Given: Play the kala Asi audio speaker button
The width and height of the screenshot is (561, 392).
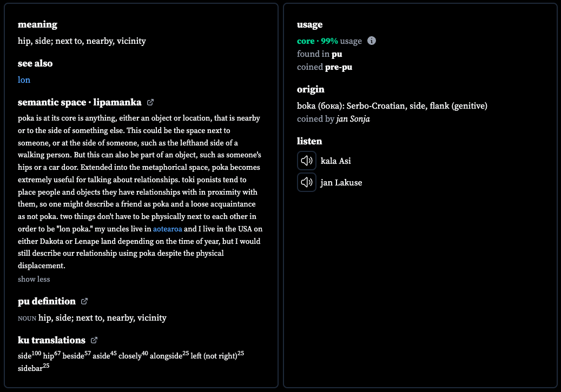Looking at the screenshot, I should [307, 161].
